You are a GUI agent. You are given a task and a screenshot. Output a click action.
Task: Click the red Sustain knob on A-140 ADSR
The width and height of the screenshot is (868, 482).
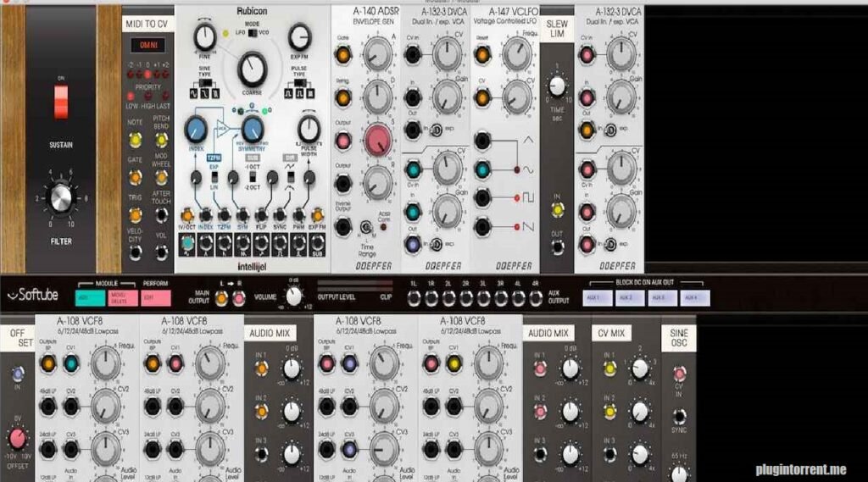[378, 140]
